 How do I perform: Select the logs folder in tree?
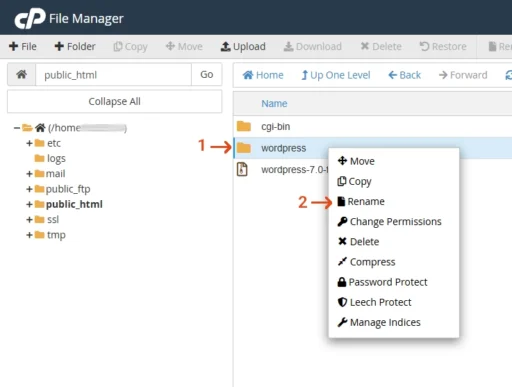click(56, 159)
